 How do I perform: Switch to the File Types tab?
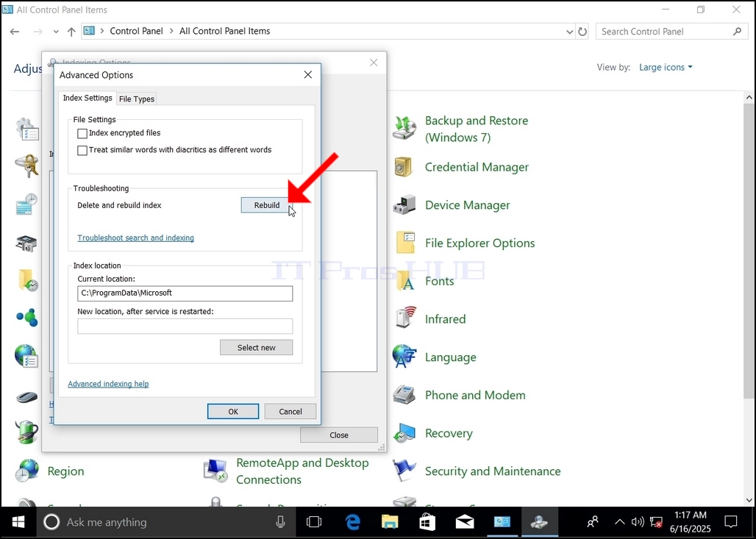click(x=137, y=99)
